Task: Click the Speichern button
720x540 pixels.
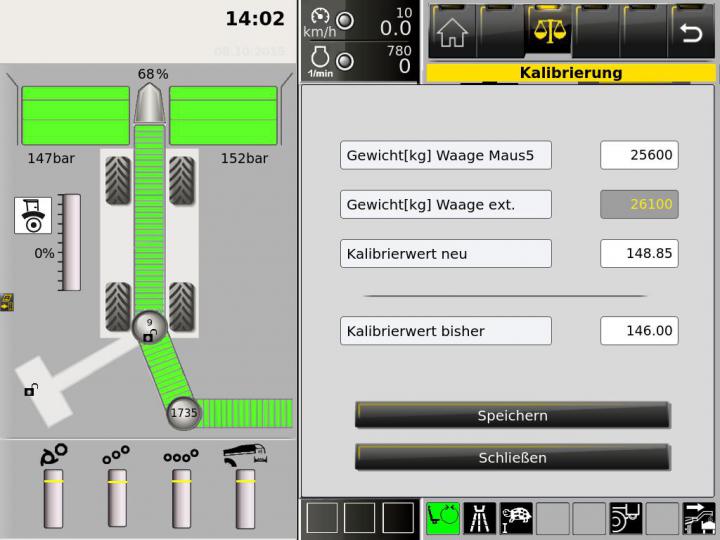Action: [512, 415]
